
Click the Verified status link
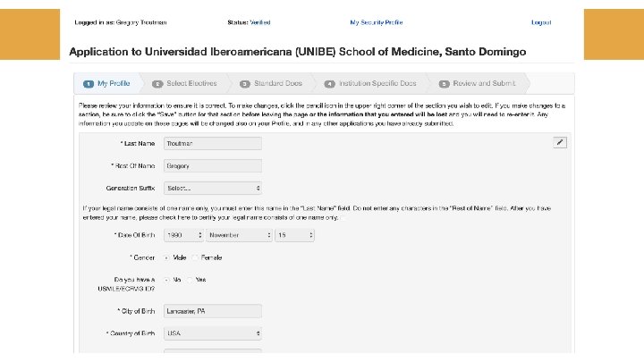click(260, 22)
